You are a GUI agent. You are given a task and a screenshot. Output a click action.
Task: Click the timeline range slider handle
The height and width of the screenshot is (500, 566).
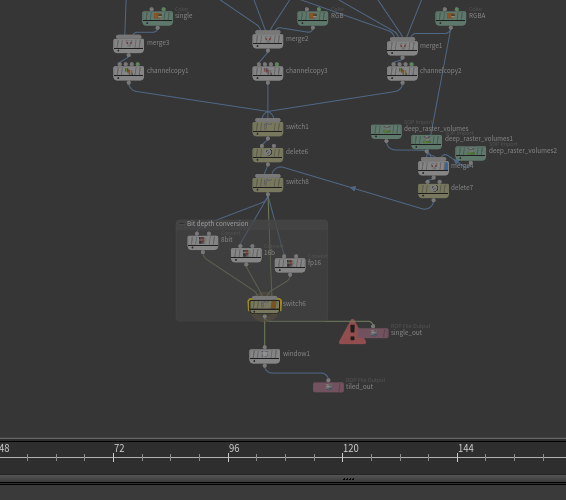pos(348,479)
